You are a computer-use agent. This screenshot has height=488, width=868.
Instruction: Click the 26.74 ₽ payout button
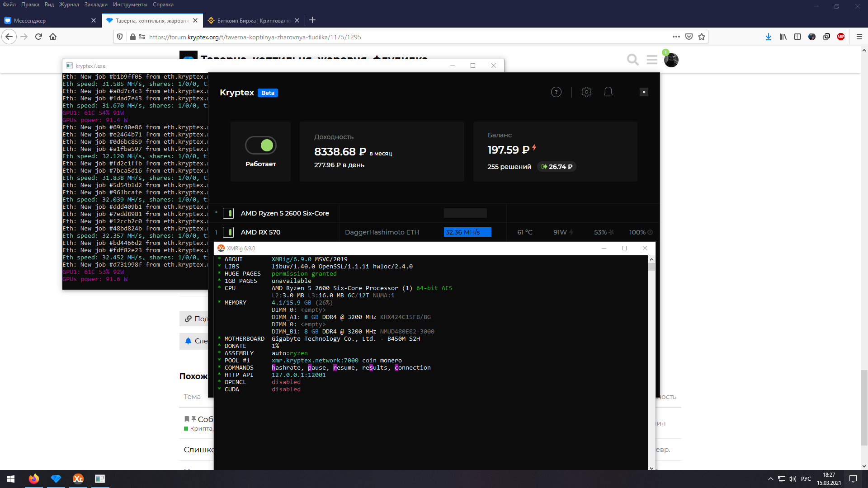click(x=557, y=167)
